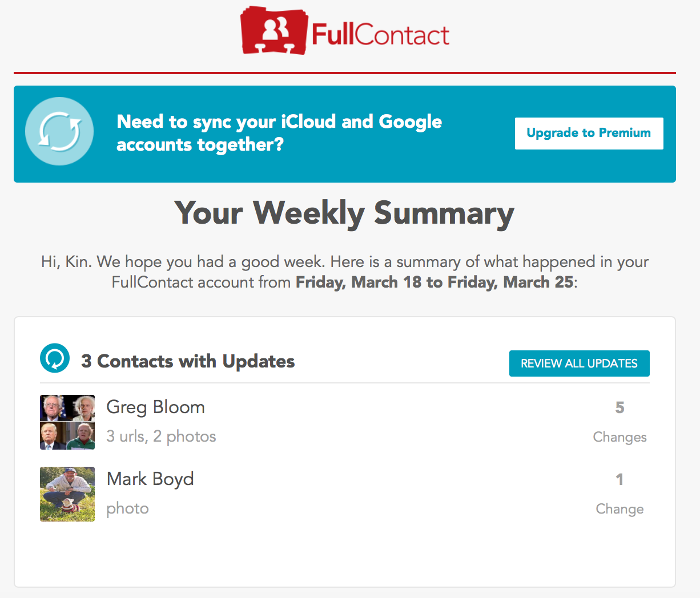Click the sync iCloud and Google banner text
This screenshot has width=700, height=598.
[279, 133]
